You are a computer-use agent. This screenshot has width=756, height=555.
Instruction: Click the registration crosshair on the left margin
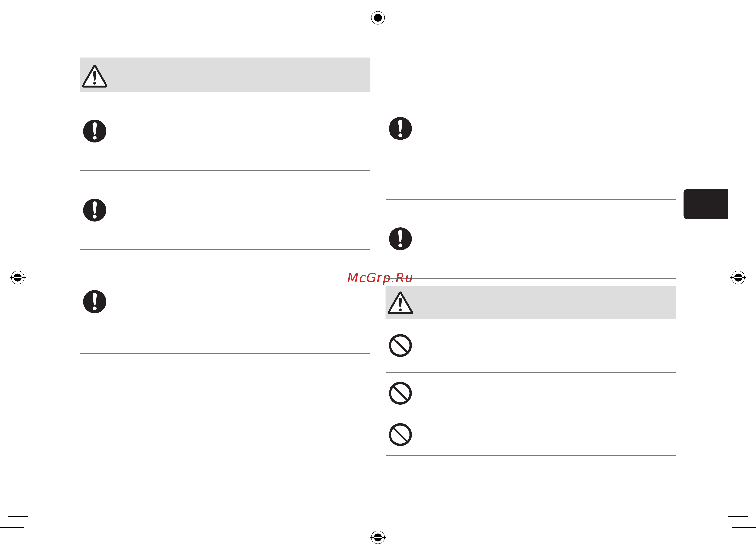coord(18,278)
